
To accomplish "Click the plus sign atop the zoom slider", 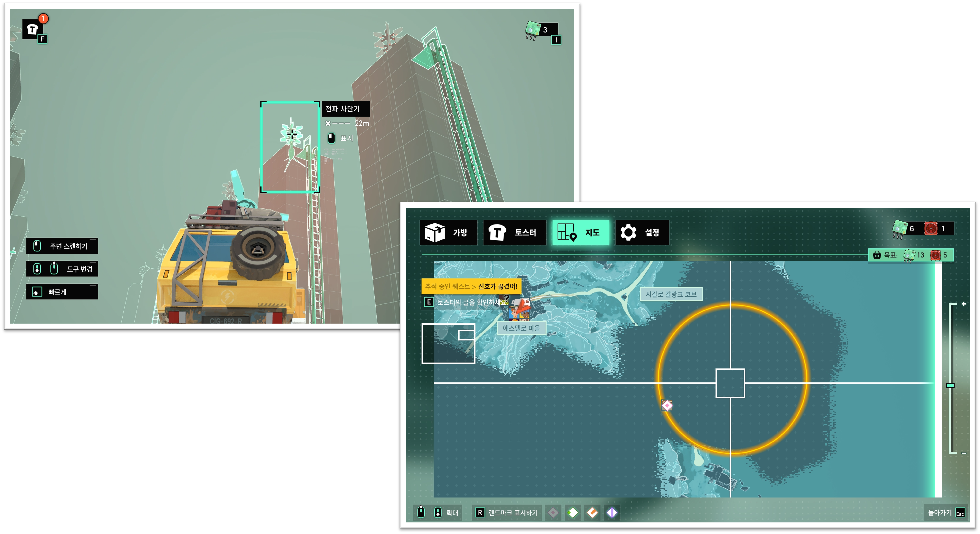I will pos(964,304).
